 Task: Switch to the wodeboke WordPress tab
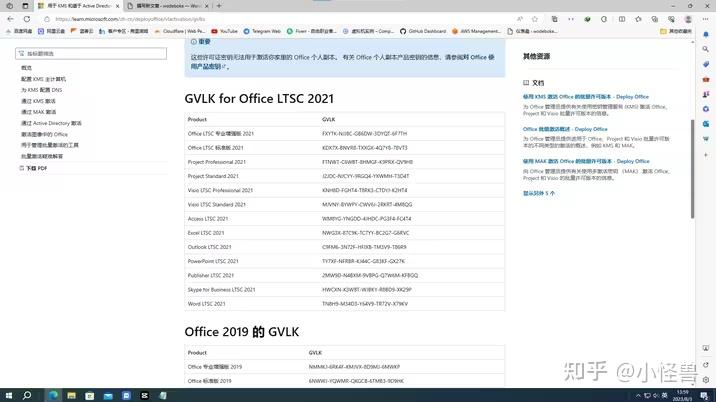point(168,6)
